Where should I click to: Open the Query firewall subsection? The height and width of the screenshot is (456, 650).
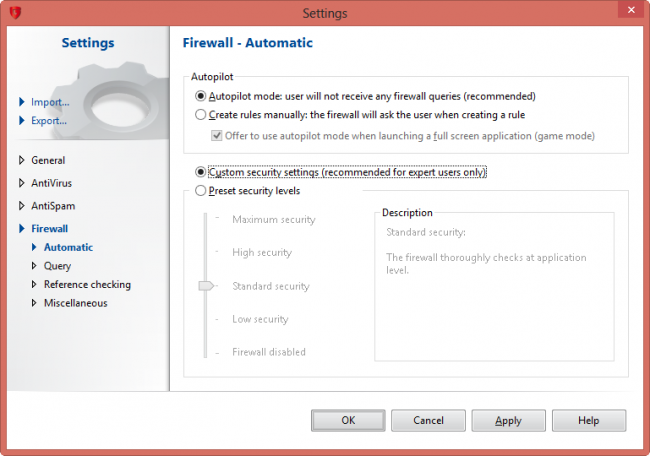tap(57, 266)
